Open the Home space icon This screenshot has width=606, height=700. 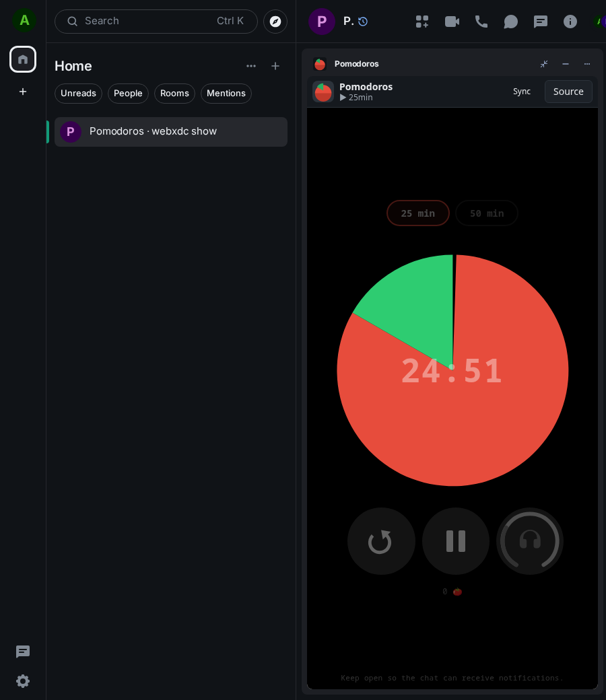[x=23, y=59]
